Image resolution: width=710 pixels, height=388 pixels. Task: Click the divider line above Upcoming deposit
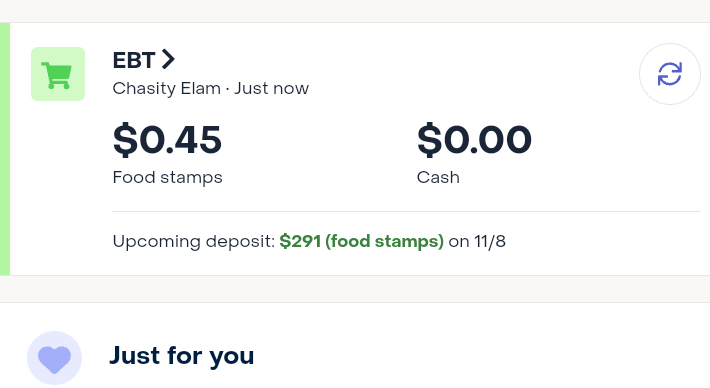[x=407, y=211]
